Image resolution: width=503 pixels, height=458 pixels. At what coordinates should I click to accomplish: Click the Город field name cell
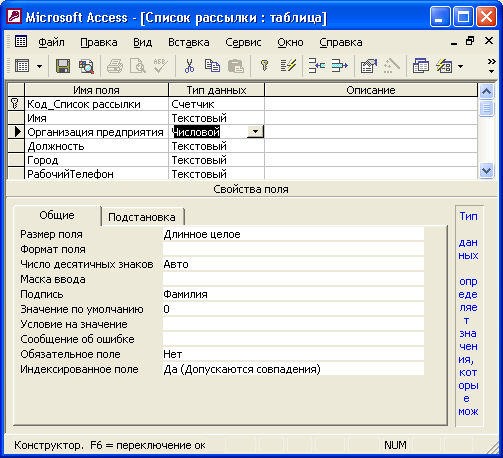96,160
